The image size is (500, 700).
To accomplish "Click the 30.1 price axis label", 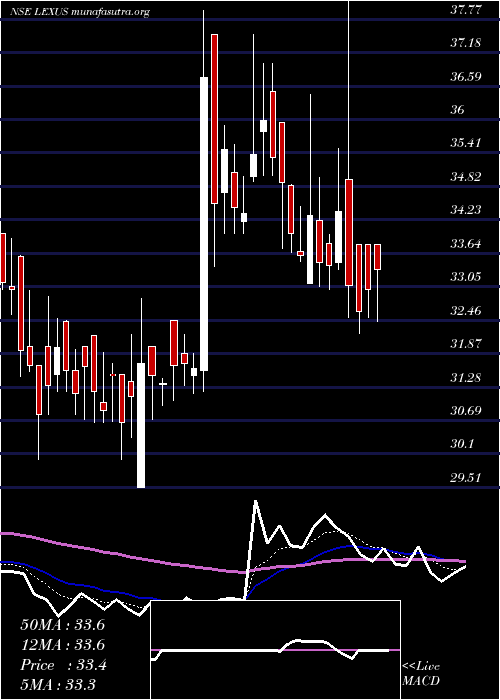I will click(462, 444).
